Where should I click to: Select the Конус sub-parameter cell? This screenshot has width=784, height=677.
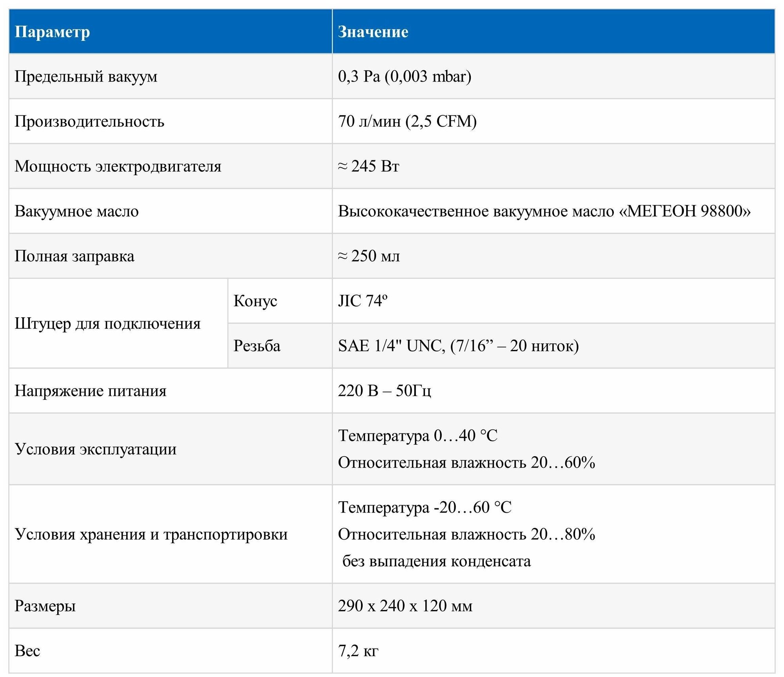[x=255, y=301]
